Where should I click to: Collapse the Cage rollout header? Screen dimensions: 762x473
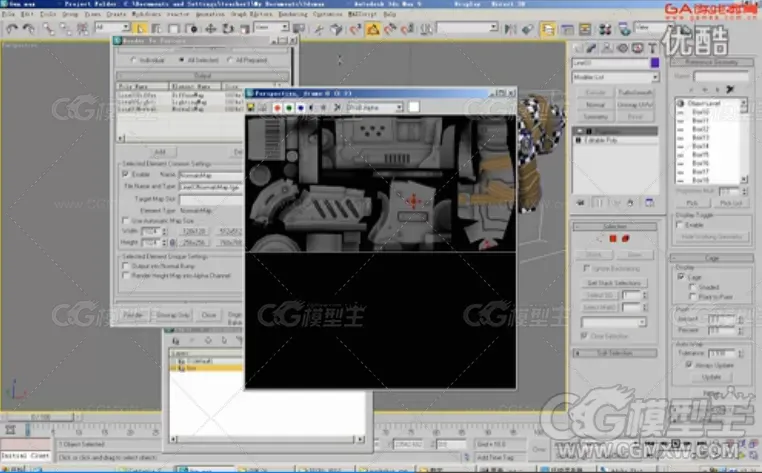(x=711, y=258)
